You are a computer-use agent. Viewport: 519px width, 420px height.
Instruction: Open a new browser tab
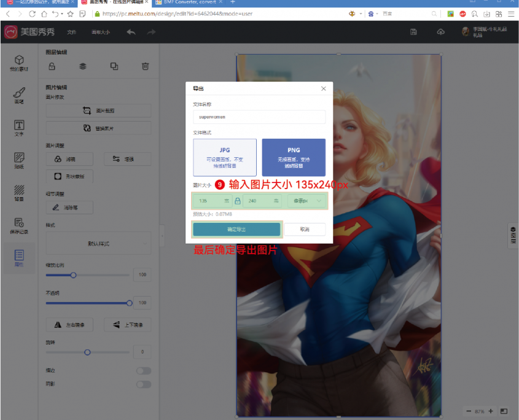click(x=232, y=2)
